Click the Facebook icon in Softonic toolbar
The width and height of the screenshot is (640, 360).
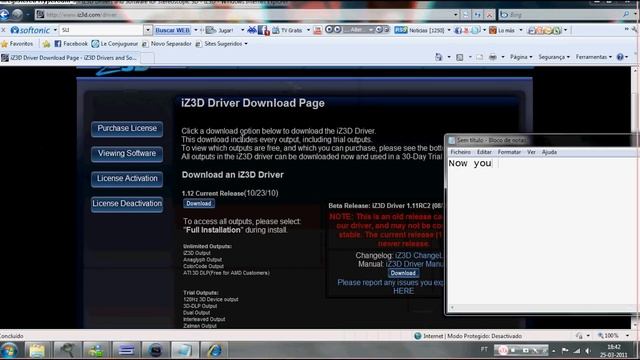pos(263,30)
